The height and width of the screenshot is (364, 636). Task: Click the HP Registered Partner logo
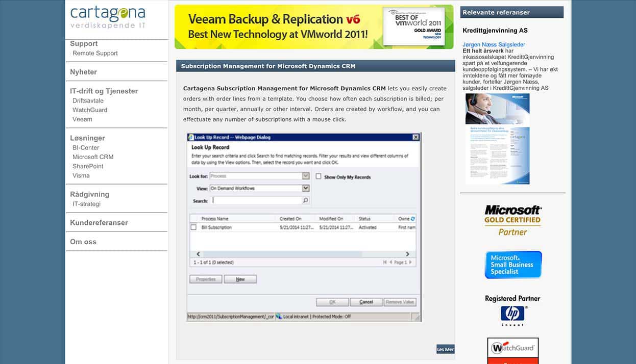(x=512, y=310)
